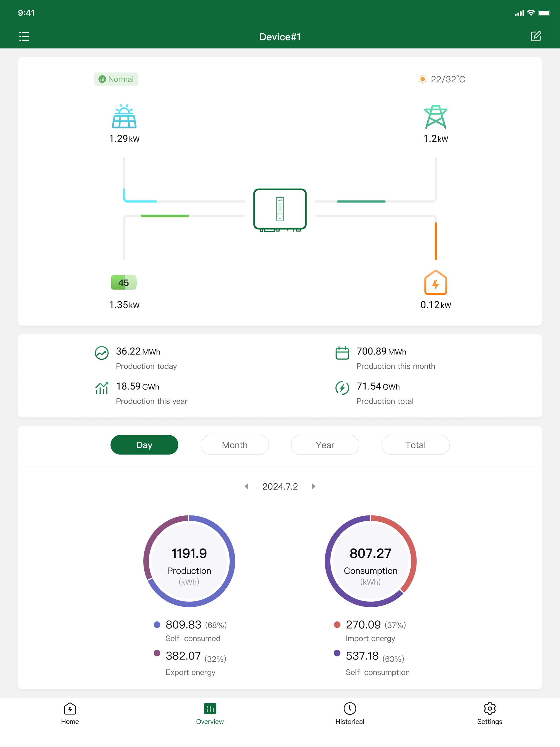Open the hamburger list menu
Image resolution: width=560 pixels, height=747 pixels.
tap(24, 36)
